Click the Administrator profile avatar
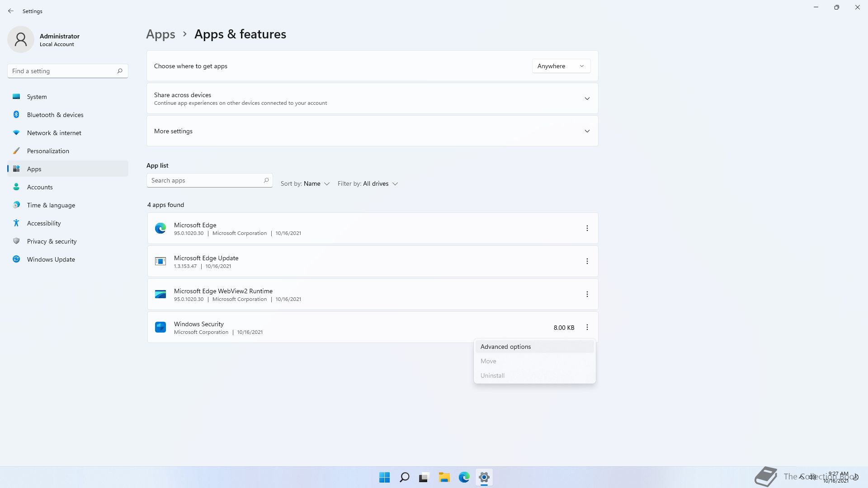The height and width of the screenshot is (488, 868). [21, 39]
